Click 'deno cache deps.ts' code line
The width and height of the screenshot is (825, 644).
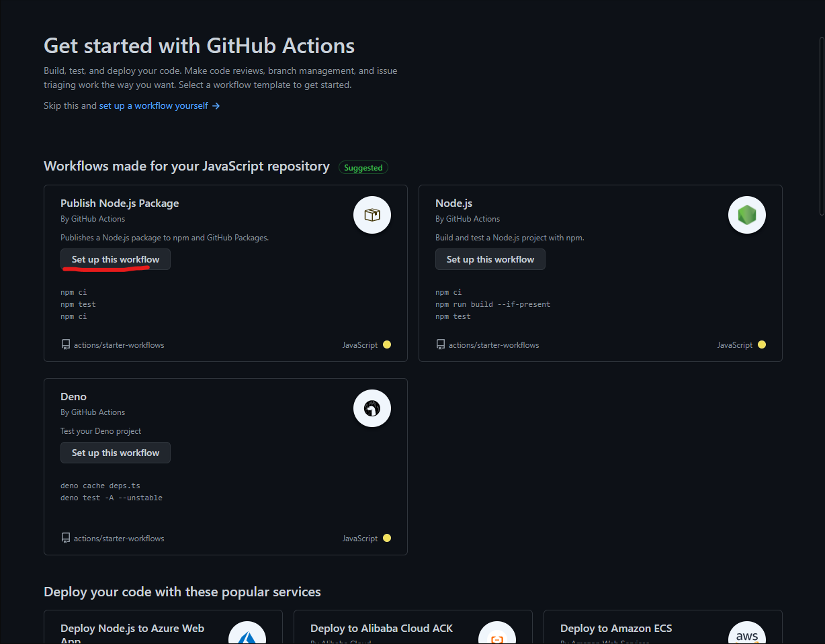click(100, 486)
